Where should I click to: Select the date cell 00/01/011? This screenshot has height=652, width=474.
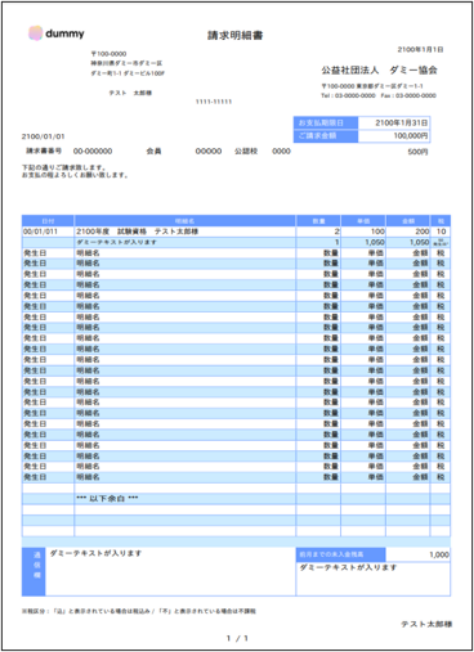[x=40, y=232]
